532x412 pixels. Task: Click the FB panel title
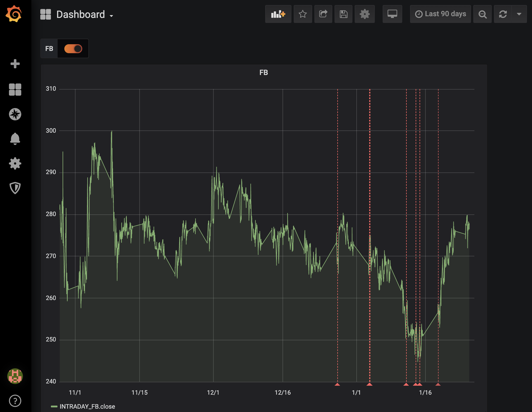(263, 72)
